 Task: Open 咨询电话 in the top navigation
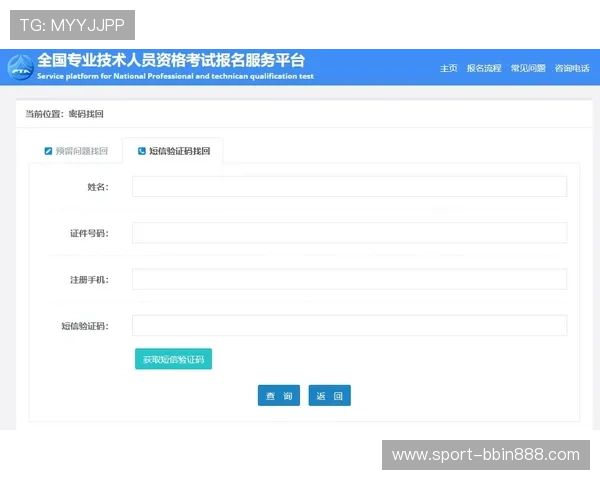[x=572, y=69]
